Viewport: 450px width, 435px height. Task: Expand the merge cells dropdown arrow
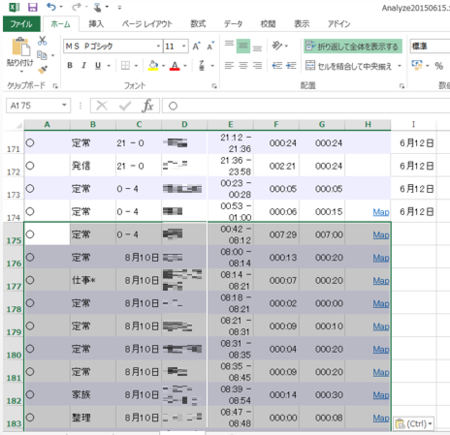(399, 66)
